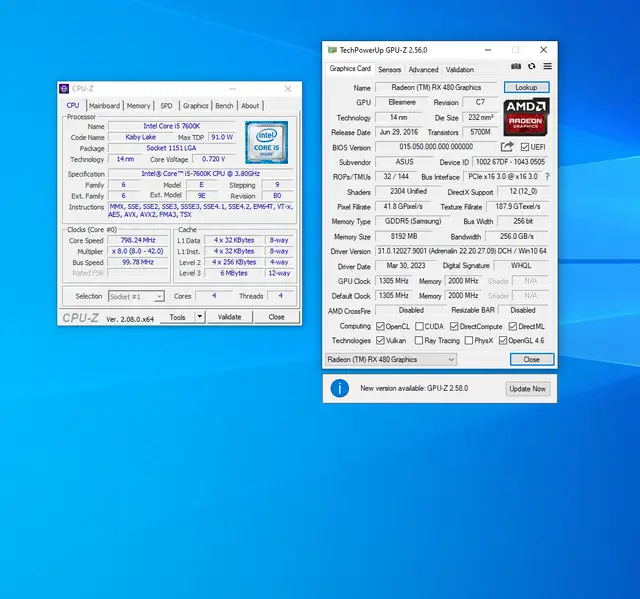
Task: Click the Shaders value 2304 Unified
Action: (x=408, y=191)
